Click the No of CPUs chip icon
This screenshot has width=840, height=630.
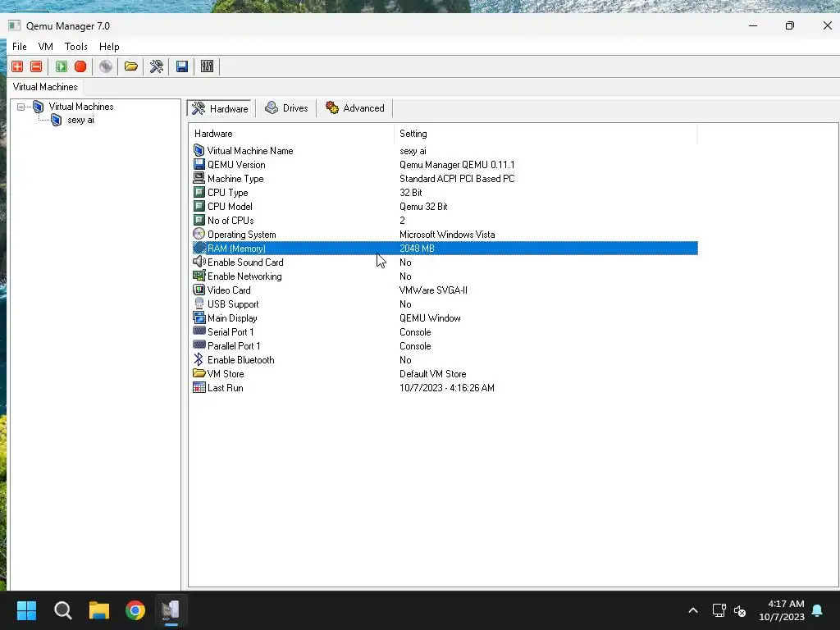point(199,220)
